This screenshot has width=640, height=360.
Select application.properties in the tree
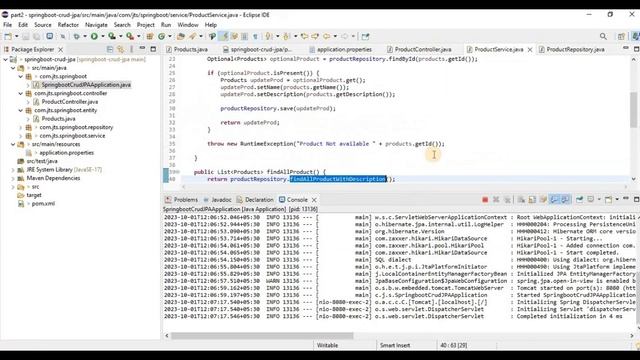tap(67, 153)
